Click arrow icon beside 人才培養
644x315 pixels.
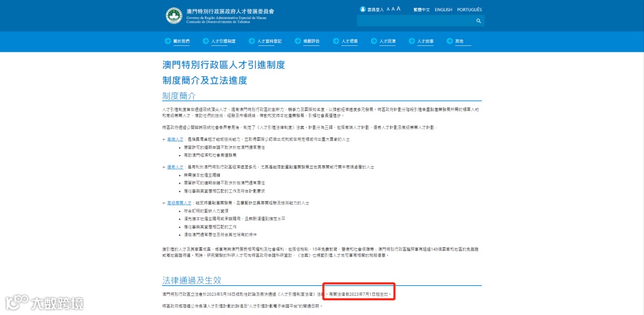tap(336, 41)
